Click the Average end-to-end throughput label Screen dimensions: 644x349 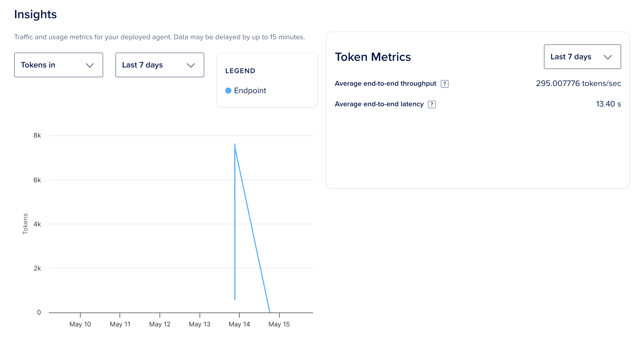(x=385, y=83)
